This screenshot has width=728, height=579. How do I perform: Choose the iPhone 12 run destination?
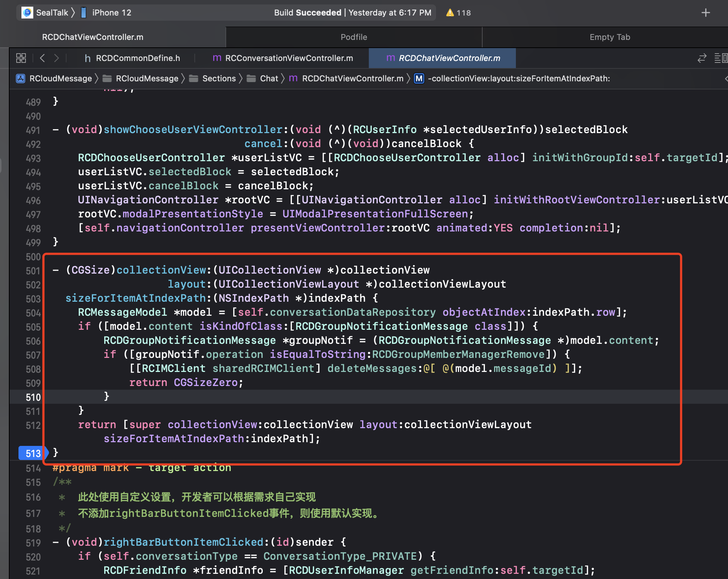point(111,13)
